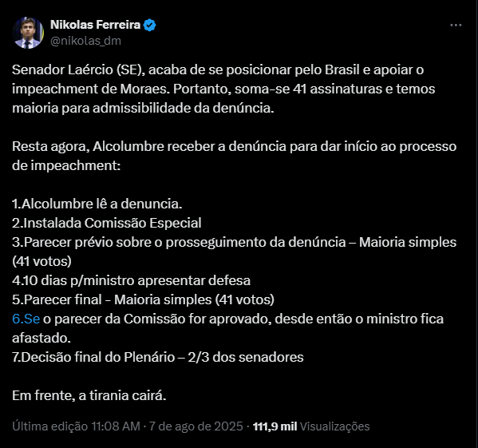Image resolution: width=478 pixels, height=448 pixels.
Task: View edit history via Última edição
Action: tap(50, 426)
